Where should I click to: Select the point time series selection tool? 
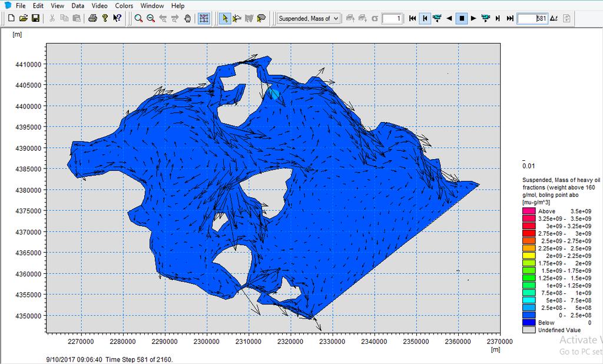pyautogui.click(x=237, y=18)
